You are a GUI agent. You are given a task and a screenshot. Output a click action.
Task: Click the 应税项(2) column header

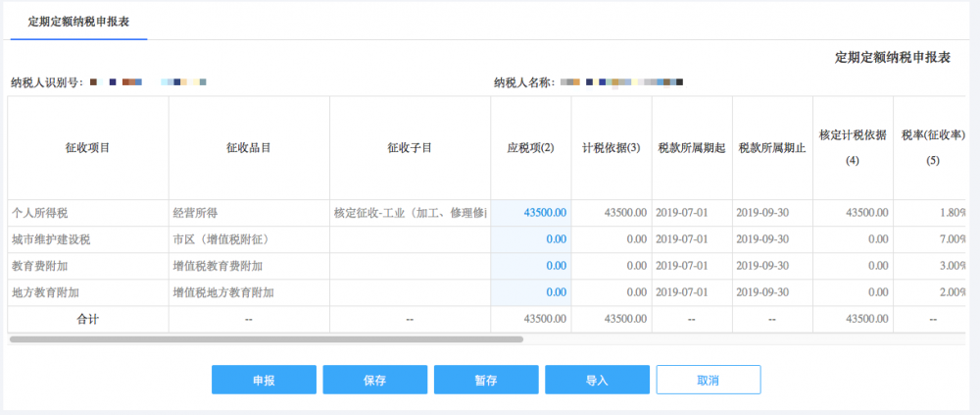click(530, 148)
